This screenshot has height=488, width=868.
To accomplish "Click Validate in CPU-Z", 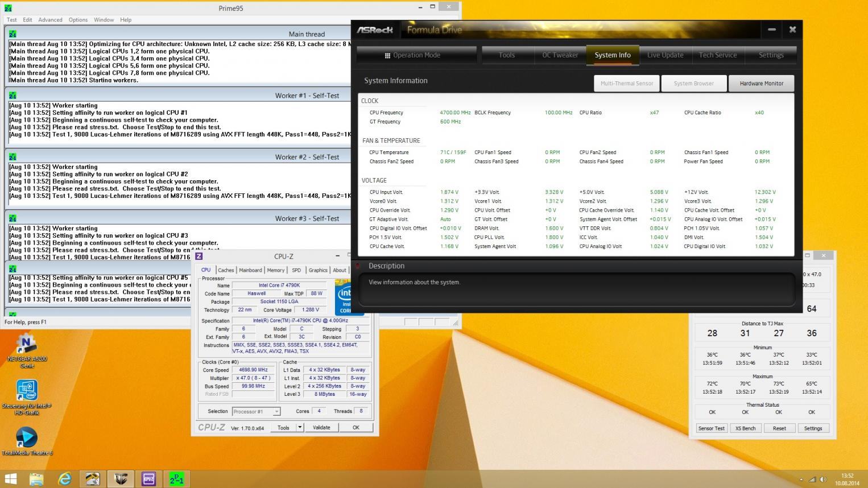I will [321, 428].
